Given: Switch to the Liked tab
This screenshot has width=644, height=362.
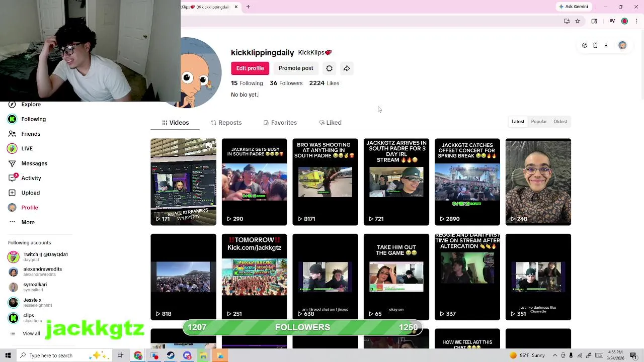Looking at the screenshot, I should (x=330, y=123).
